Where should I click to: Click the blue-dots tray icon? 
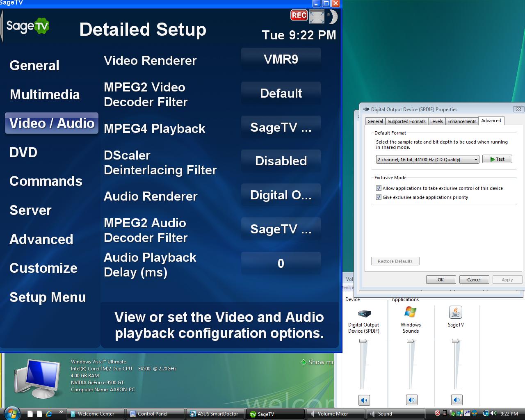coord(467,413)
